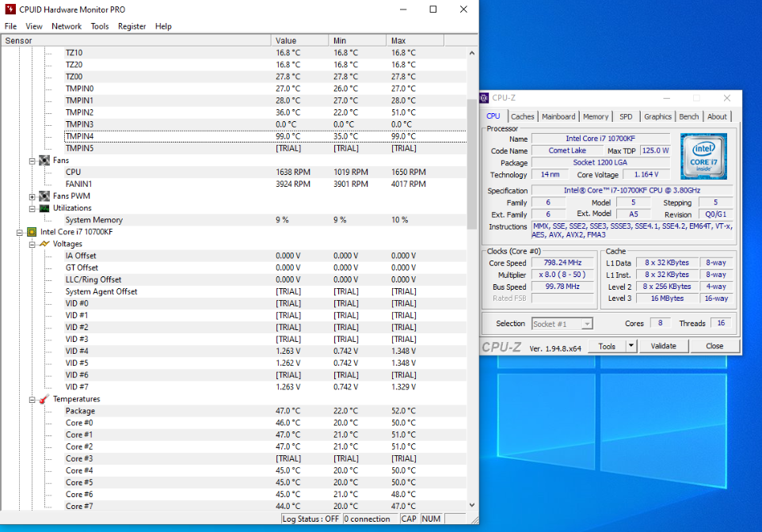Click the Value column header
This screenshot has height=532, width=762.
click(x=299, y=41)
